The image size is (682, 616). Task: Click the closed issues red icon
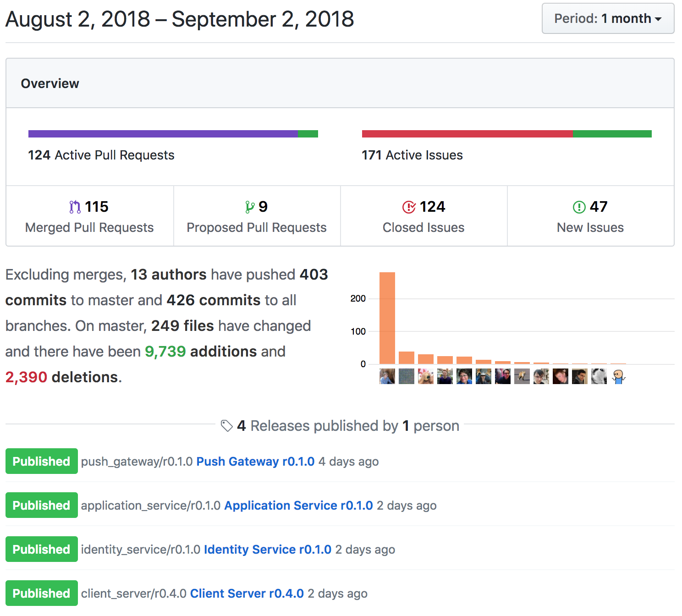[408, 207]
